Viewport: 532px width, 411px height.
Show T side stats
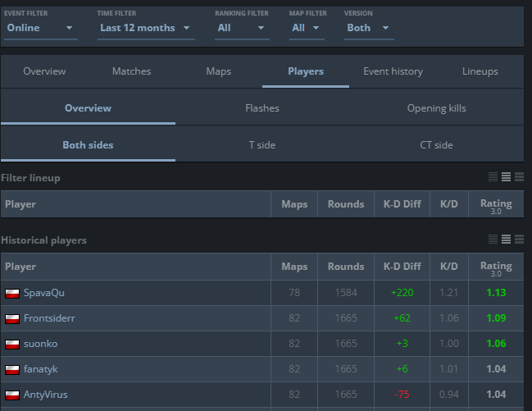(262, 145)
